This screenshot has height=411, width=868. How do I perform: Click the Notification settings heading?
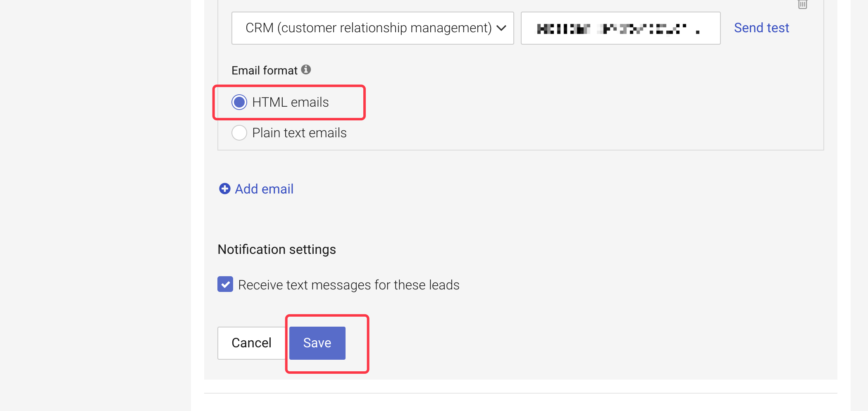coord(277,249)
